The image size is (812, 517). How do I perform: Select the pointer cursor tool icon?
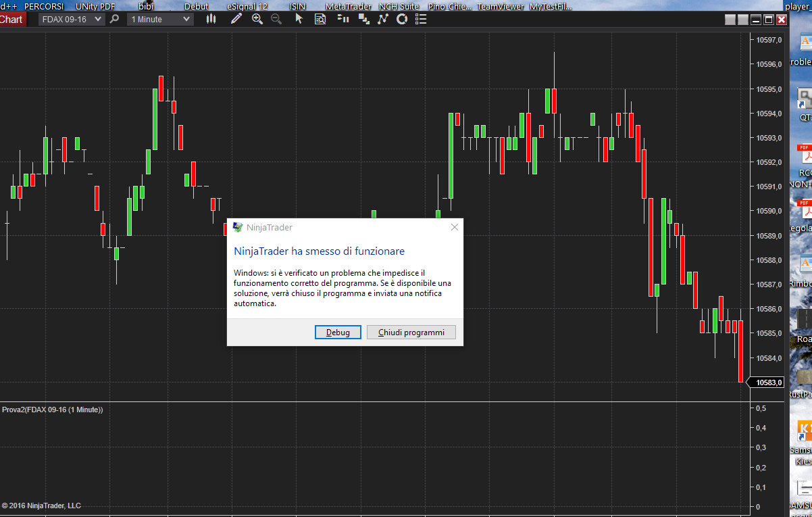(x=299, y=19)
